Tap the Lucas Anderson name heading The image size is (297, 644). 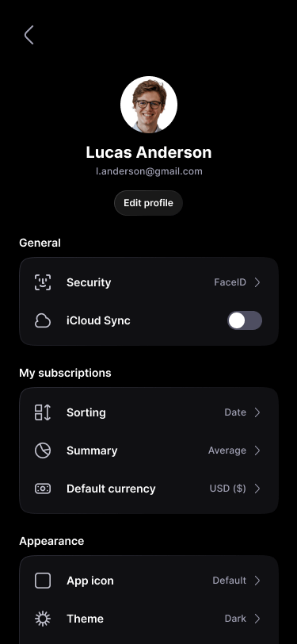149,152
